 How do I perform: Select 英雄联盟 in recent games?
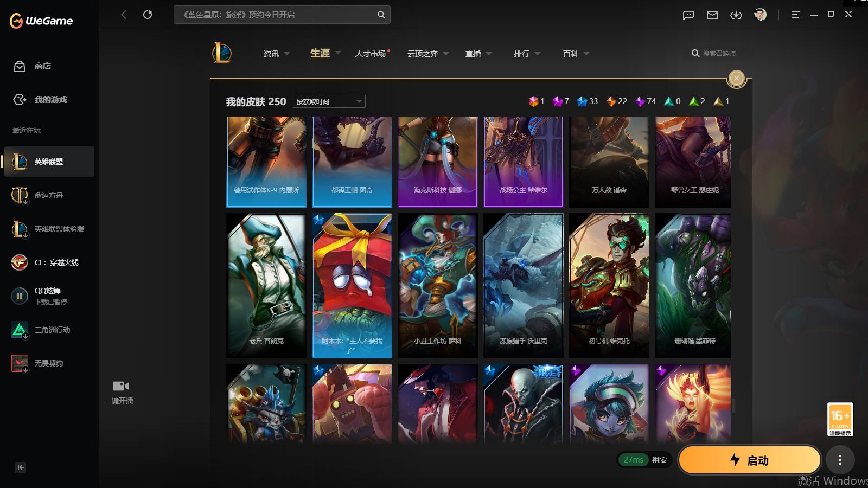tap(49, 162)
